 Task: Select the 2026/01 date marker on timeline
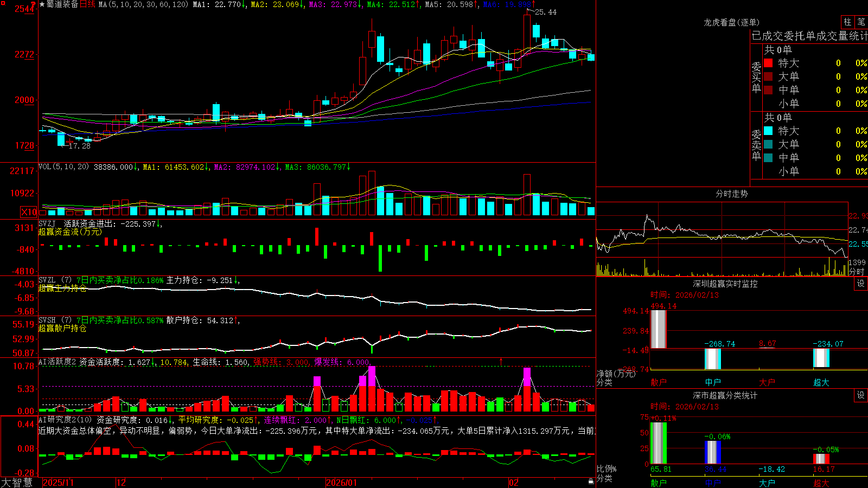[x=341, y=483]
